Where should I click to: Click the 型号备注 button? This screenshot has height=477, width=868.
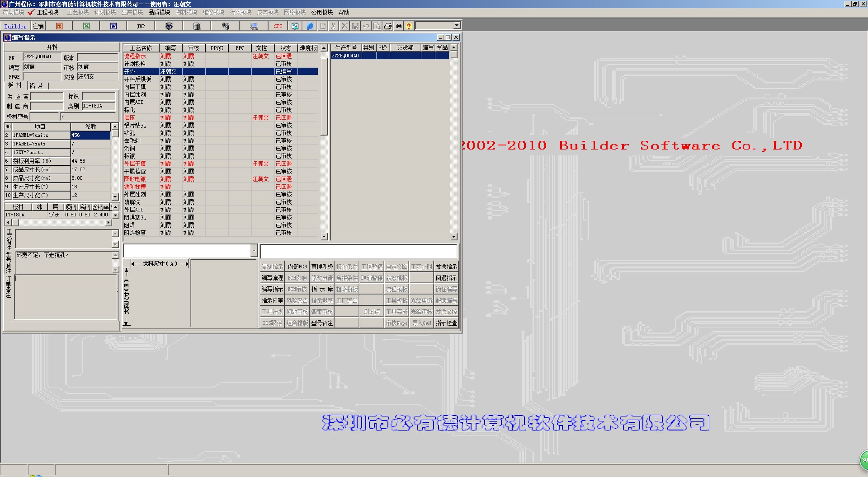tap(322, 323)
